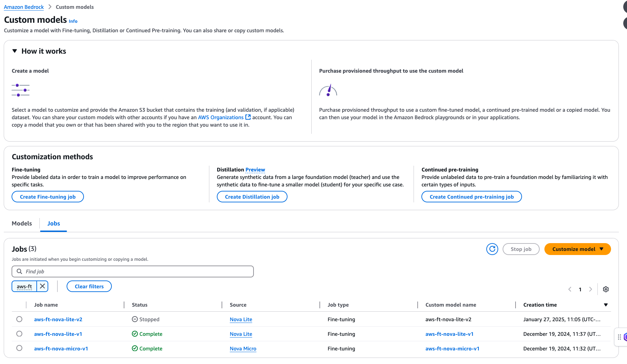This screenshot has height=364, width=627.
Task: Click the Fine-tuning job type for aws-ft-nova-lite-v2
Action: coord(341,320)
